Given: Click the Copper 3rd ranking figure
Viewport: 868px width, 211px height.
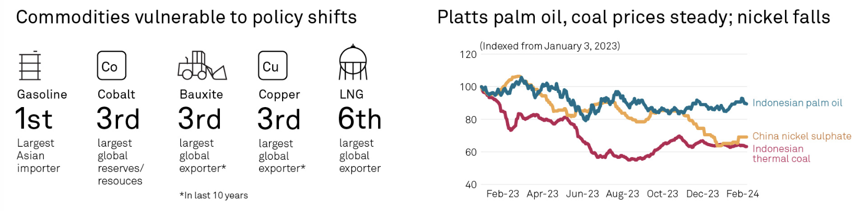Looking at the screenshot, I should (279, 119).
